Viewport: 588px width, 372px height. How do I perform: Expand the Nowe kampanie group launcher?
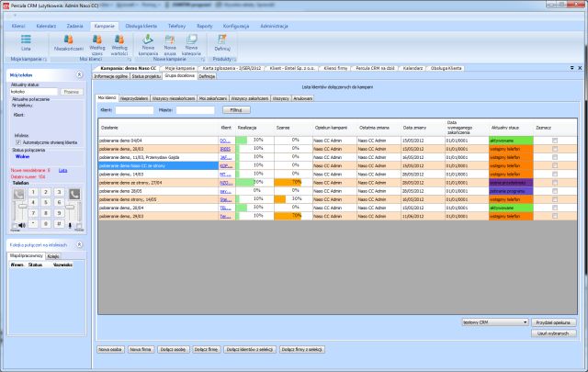pyautogui.click(x=203, y=60)
